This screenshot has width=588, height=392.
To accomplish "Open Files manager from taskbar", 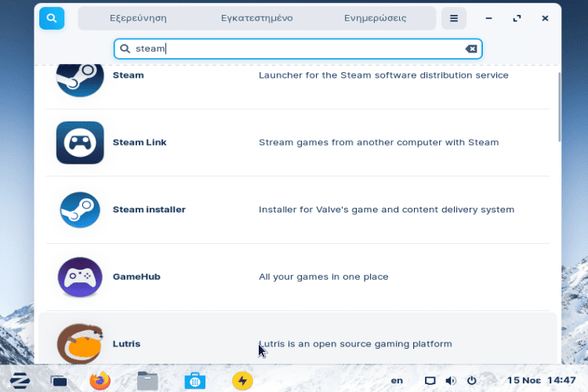I will [x=147, y=381].
